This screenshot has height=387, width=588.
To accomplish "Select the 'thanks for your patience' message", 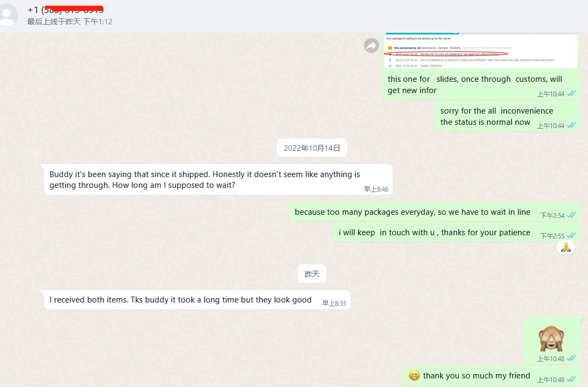I will [434, 233].
